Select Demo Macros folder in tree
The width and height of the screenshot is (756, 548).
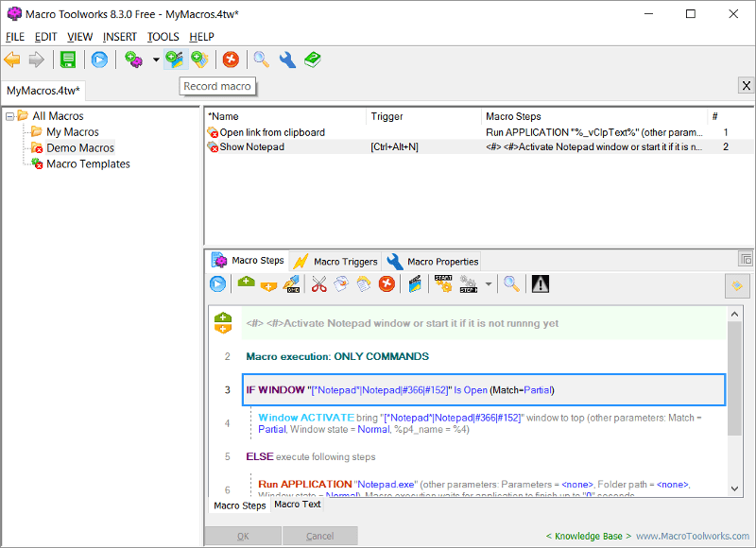coord(80,147)
